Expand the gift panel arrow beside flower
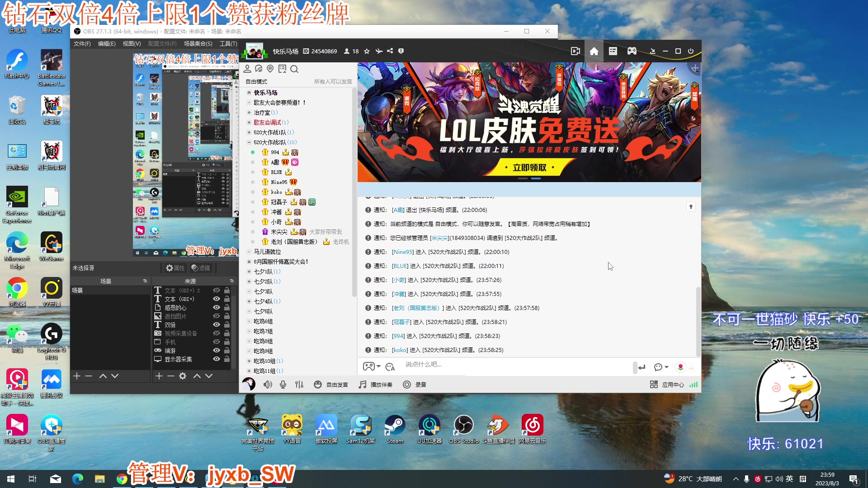This screenshot has width=868, height=488. click(x=691, y=368)
